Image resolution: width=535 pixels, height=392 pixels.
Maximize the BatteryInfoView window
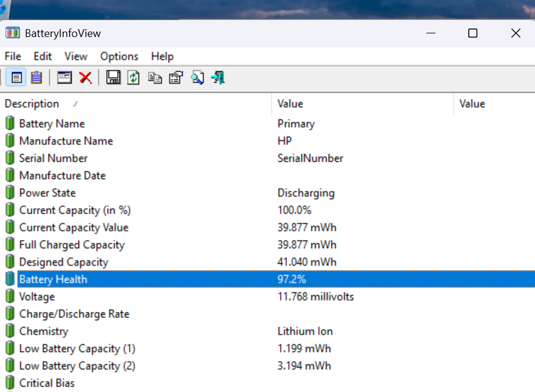point(473,33)
